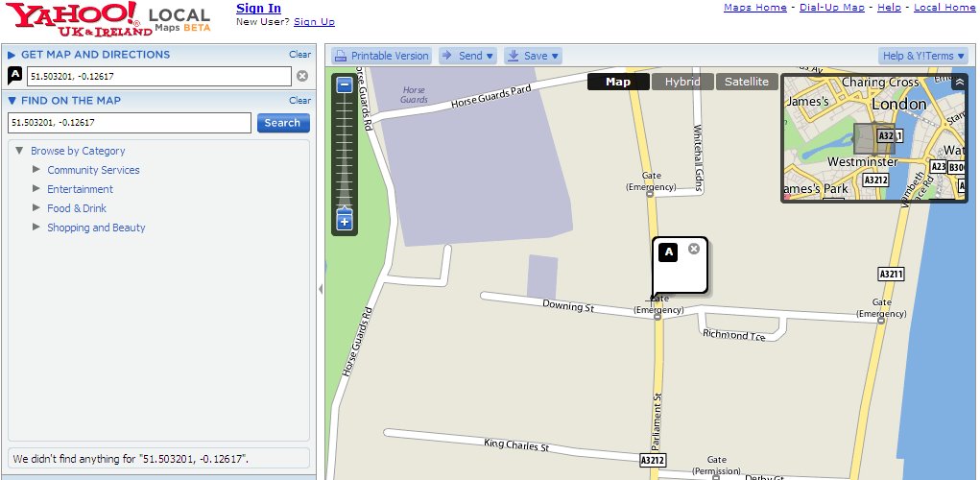Click the zoom out minus button

click(345, 85)
